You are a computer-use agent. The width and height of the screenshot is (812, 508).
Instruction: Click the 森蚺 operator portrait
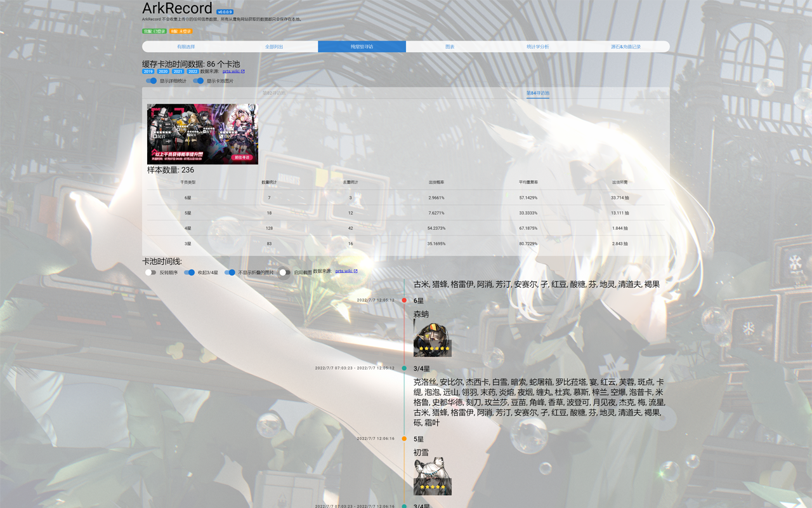pos(433,338)
